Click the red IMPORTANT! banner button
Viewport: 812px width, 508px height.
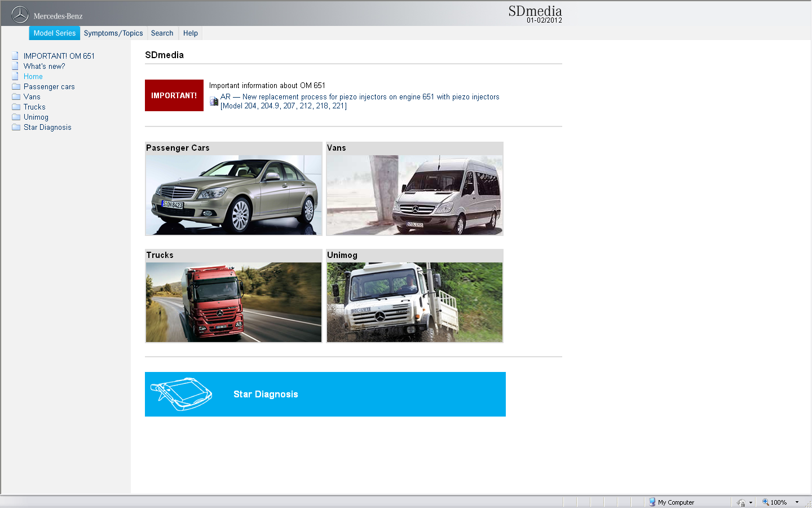pyautogui.click(x=174, y=95)
